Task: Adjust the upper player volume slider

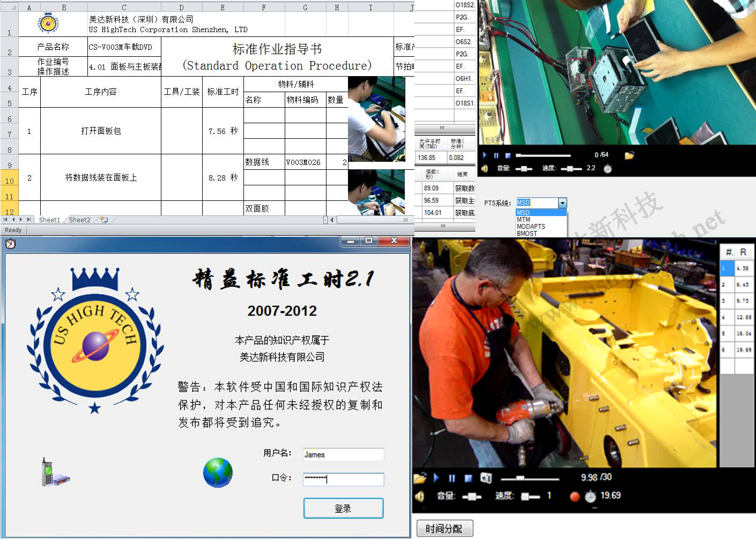Action: [524, 169]
